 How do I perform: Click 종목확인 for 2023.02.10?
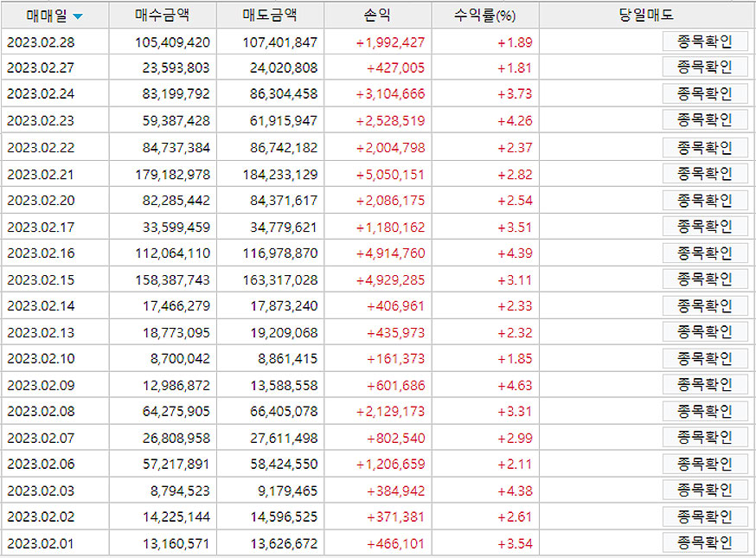(705, 358)
